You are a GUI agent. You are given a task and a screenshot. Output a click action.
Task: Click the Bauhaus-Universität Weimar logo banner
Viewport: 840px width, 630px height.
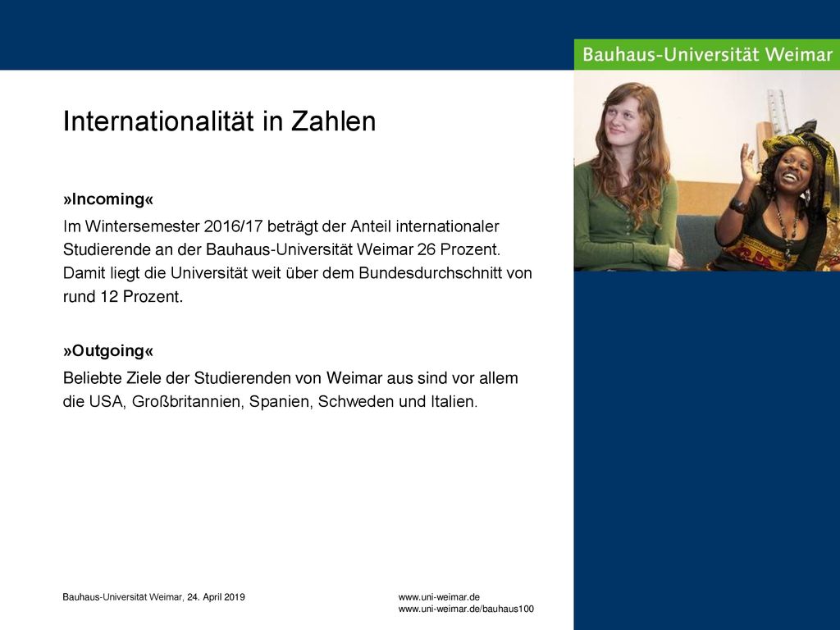706,54
